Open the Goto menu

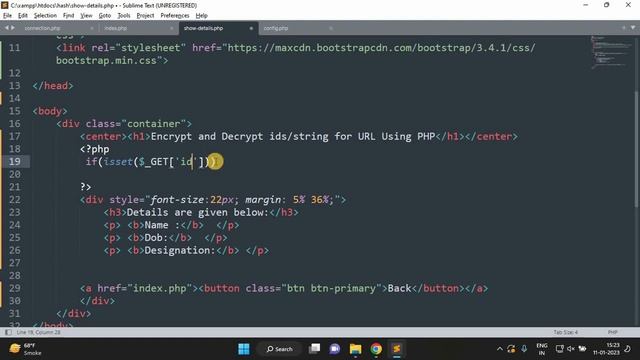click(105, 16)
